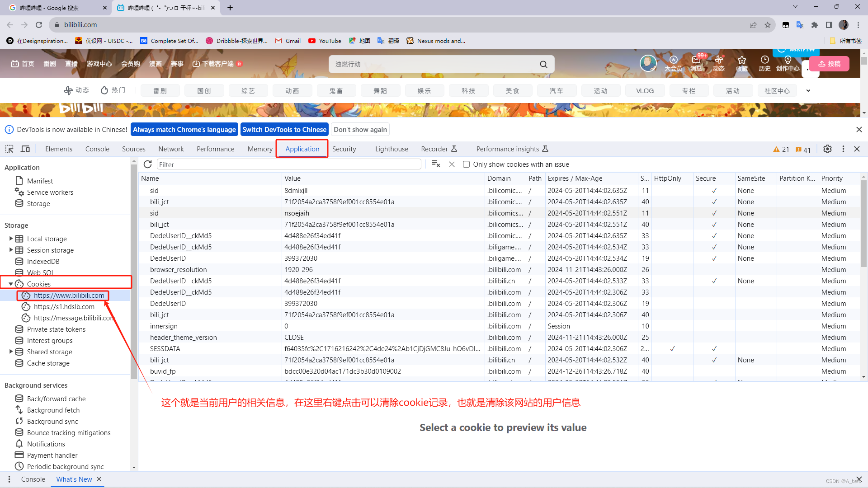Viewport: 868px width, 488px height.
Task: Click the cookie Filter input field
Action: tap(289, 164)
